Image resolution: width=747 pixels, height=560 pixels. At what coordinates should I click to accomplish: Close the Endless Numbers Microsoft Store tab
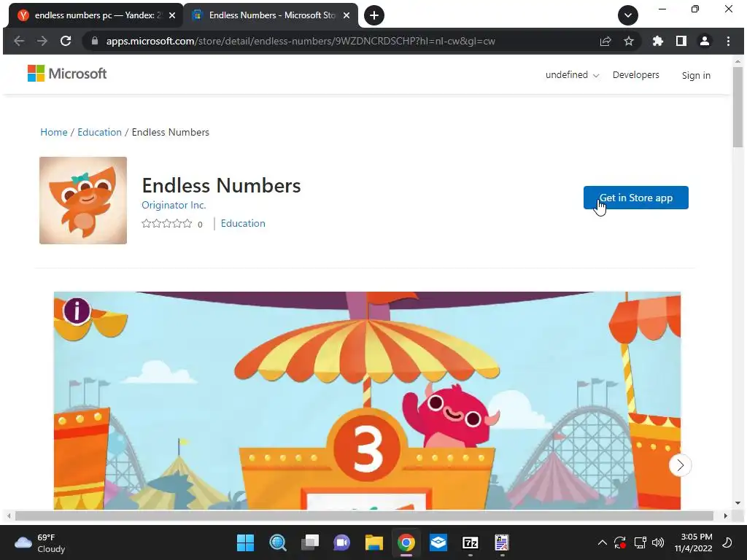347,16
